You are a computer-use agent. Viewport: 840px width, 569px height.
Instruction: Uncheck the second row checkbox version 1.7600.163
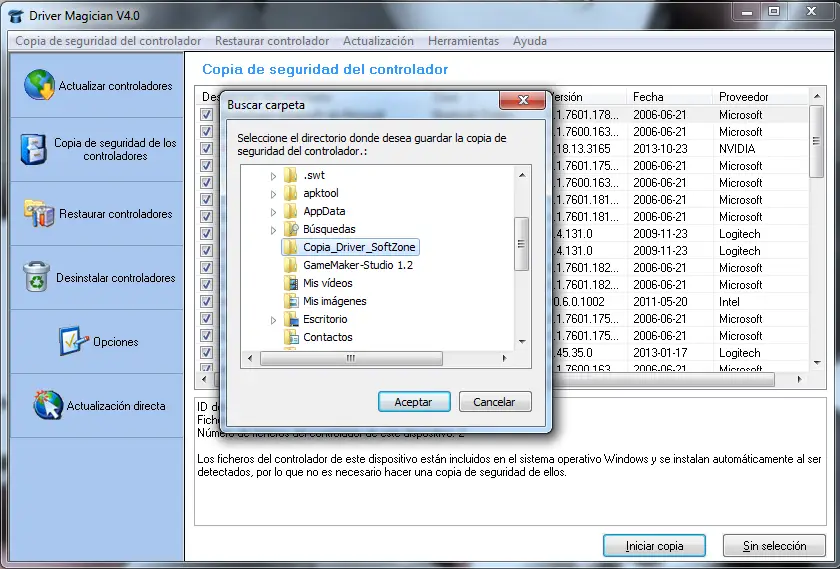(x=206, y=131)
